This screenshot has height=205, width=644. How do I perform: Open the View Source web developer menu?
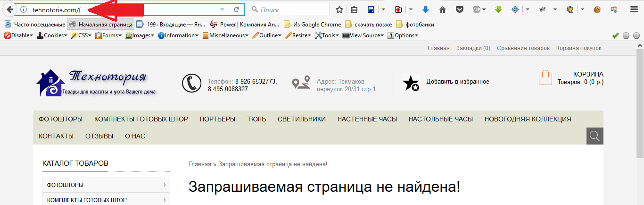click(x=363, y=35)
